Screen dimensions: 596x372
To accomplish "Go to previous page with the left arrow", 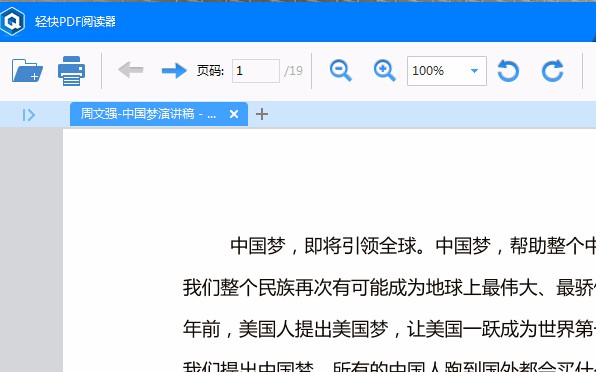I will coord(130,70).
